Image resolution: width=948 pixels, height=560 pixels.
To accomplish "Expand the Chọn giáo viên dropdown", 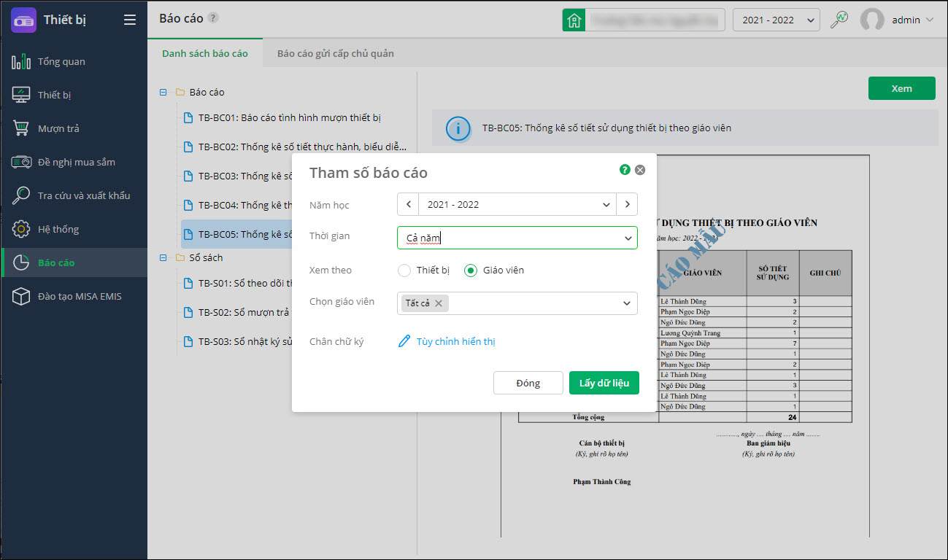I will (627, 303).
